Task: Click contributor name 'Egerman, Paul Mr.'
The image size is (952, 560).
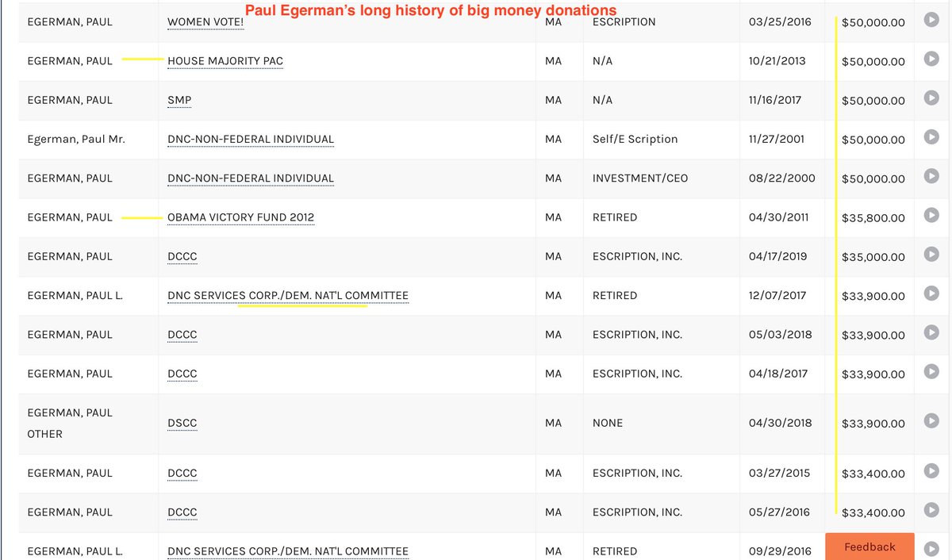Action: pyautogui.click(x=76, y=139)
